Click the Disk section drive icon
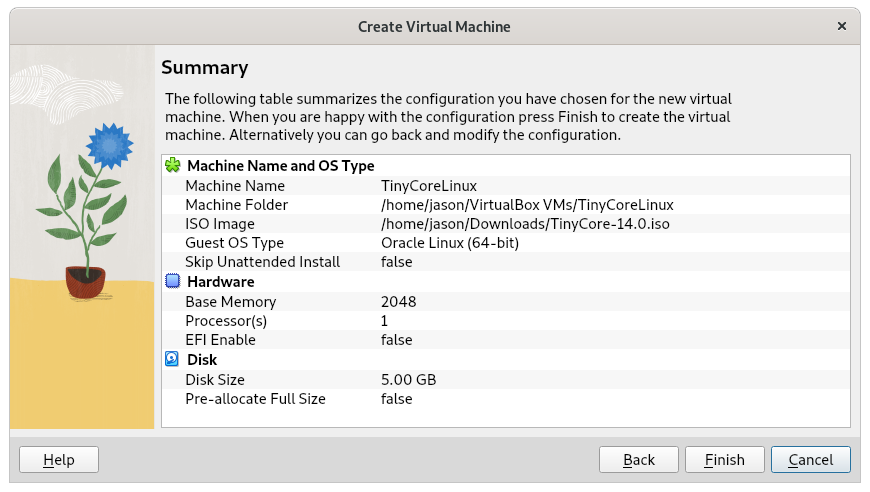Viewport: 870px width, 492px height. (172, 359)
